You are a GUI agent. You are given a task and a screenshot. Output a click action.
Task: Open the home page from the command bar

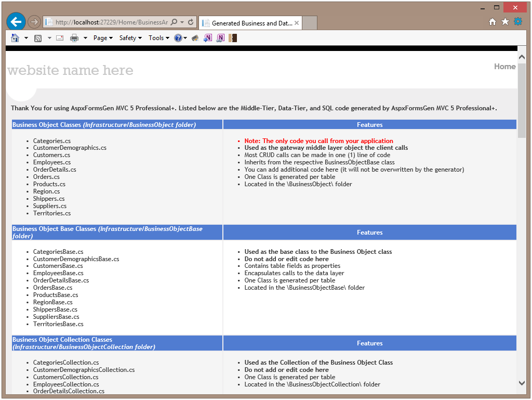pos(15,38)
